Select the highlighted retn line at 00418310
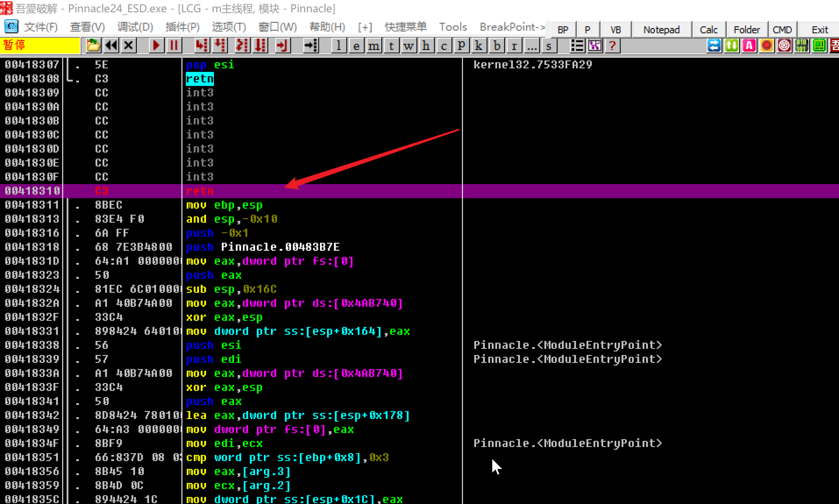 (x=419, y=191)
